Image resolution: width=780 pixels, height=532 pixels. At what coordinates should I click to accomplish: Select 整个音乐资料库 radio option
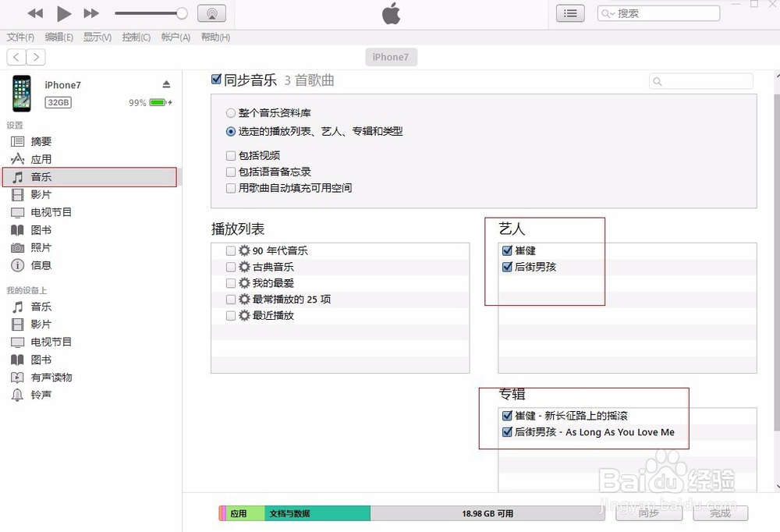(231, 113)
